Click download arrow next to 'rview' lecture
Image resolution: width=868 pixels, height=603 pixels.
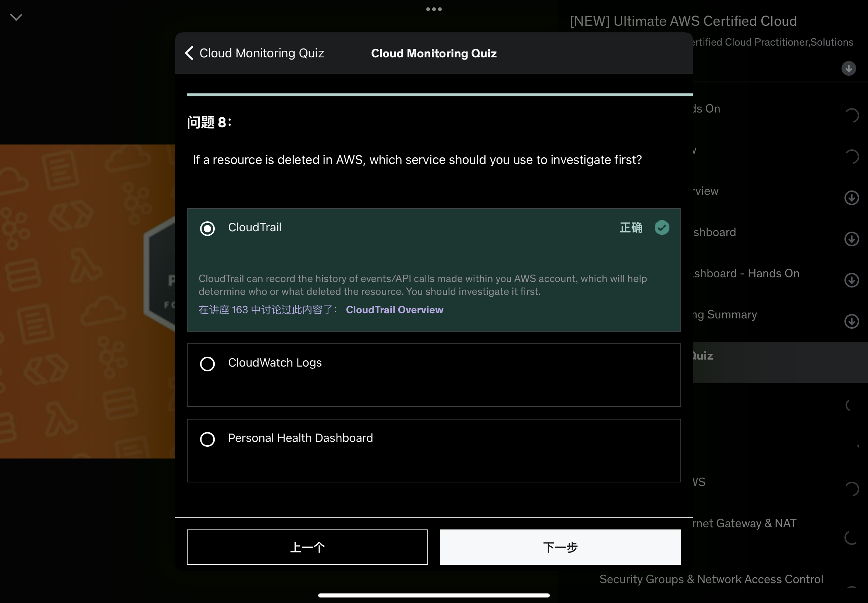click(x=851, y=198)
